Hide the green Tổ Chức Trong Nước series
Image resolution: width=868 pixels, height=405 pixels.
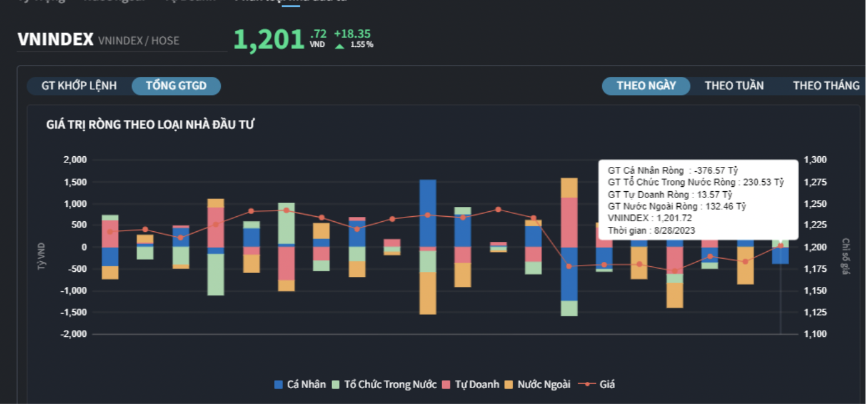336,384
